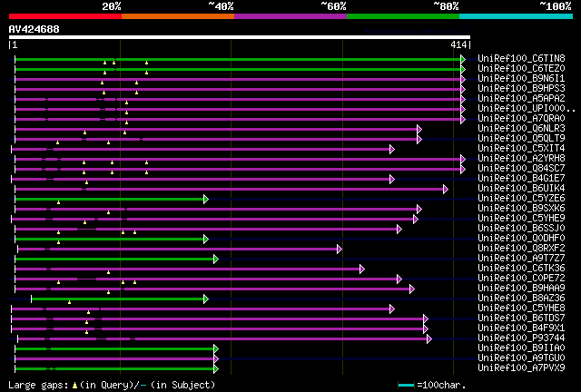
Task: Click the arrowhead ending the B6UIK4 bar
Action: coord(446,190)
